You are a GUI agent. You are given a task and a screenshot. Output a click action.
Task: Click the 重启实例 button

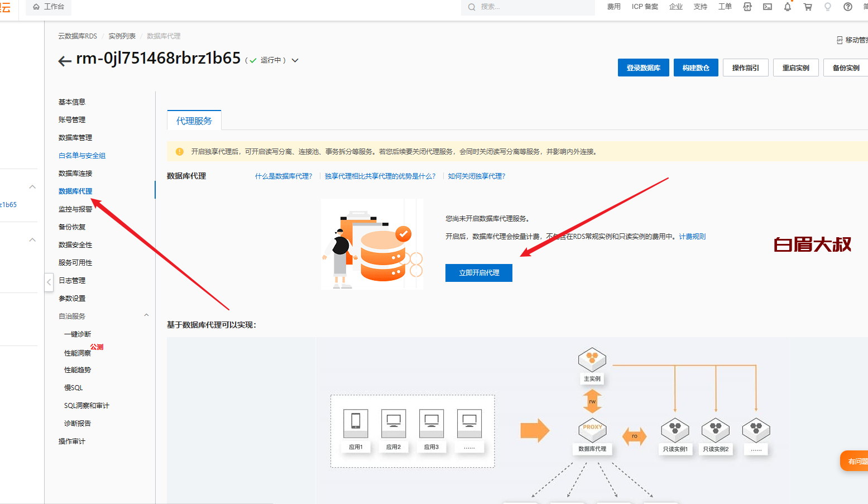click(796, 68)
